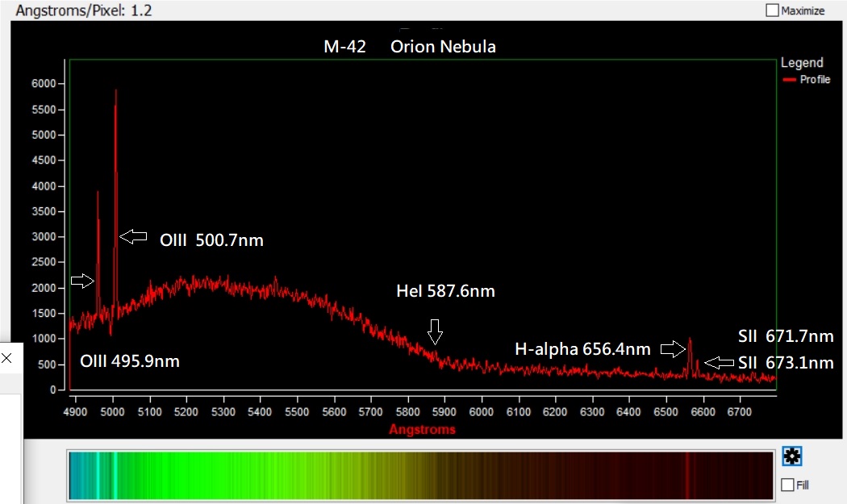This screenshot has height=504, width=847.
Task: Click the red Angstroms x-axis label
Action: [422, 429]
